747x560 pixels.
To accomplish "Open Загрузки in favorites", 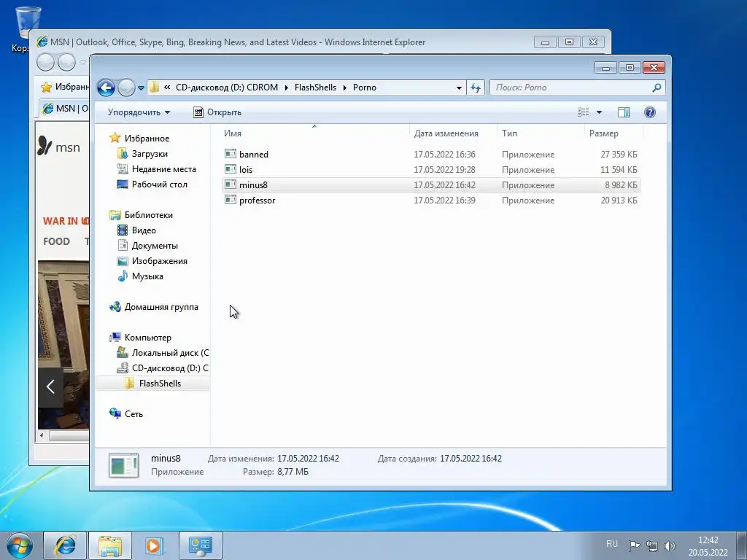I will (150, 154).
